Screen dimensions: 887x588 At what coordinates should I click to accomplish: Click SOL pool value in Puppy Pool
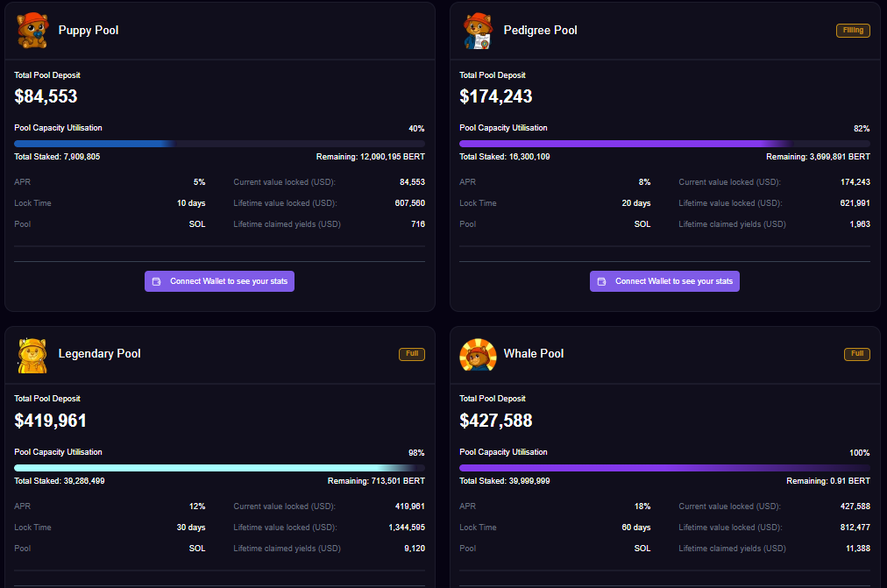tap(197, 223)
